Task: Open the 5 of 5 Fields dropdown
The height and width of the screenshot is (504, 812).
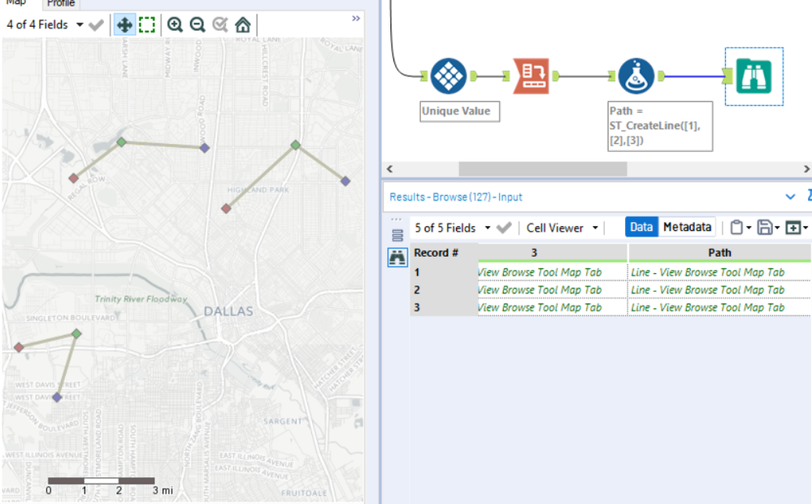Action: pos(488,228)
